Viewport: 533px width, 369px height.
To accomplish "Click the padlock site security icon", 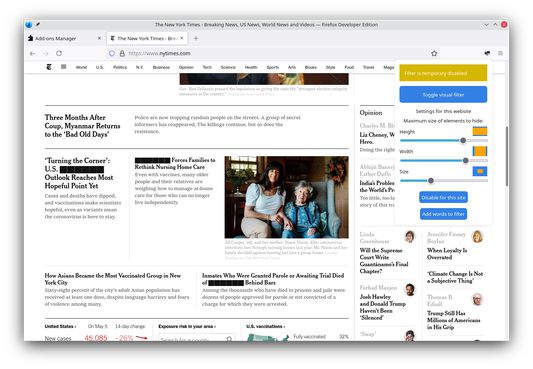I will click(x=122, y=53).
